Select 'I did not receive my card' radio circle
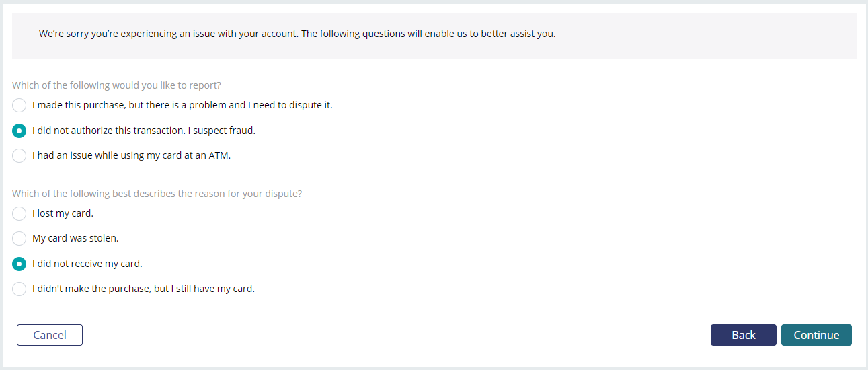The width and height of the screenshot is (868, 370). [19, 264]
